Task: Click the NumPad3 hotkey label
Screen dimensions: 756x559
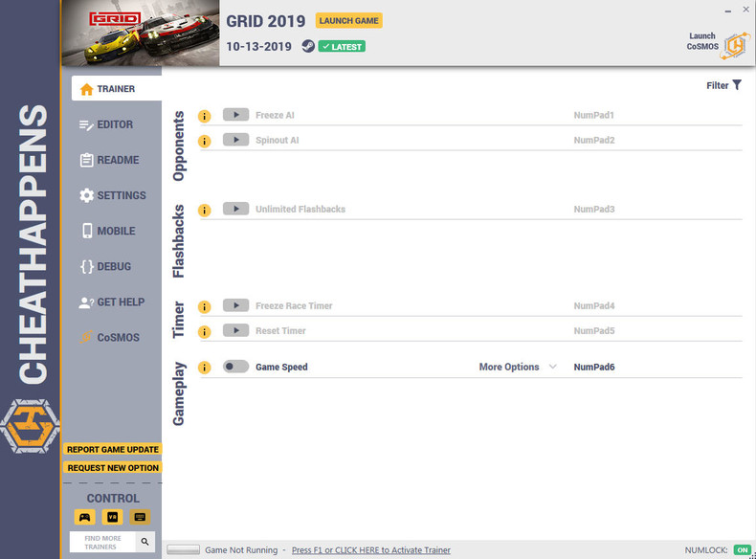Action: (x=594, y=210)
